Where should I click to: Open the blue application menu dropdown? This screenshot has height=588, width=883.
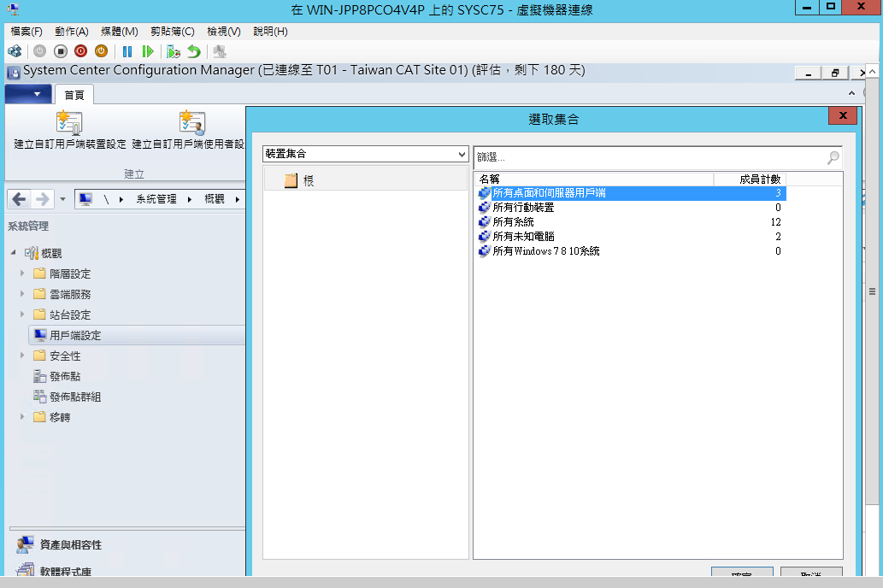pyautogui.click(x=28, y=94)
